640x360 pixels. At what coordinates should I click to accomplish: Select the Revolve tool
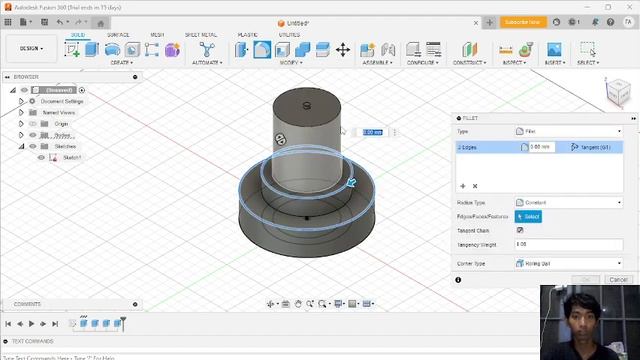(112, 50)
